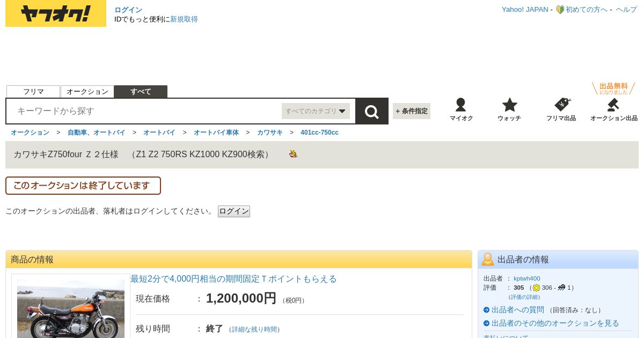Click the 評価の詳細 link
The width and height of the screenshot is (644, 338).
[524, 297]
